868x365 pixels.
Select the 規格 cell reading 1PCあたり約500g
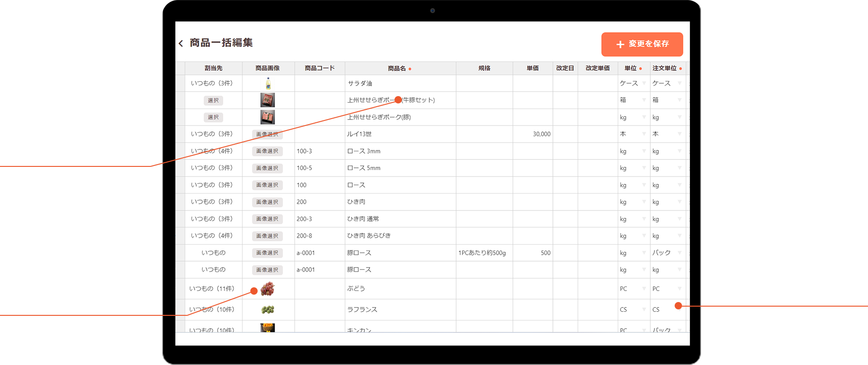(x=484, y=253)
